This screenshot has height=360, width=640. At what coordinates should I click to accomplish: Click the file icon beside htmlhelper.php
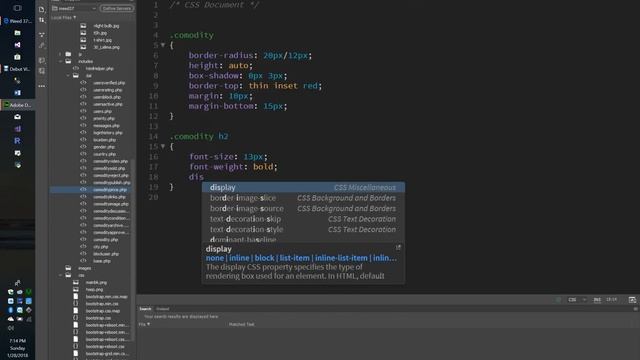[76, 69]
